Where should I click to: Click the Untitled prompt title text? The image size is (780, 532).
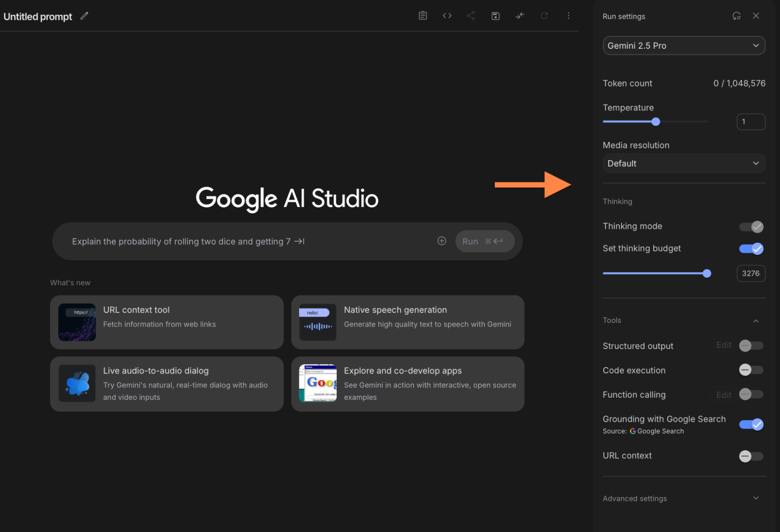38,16
